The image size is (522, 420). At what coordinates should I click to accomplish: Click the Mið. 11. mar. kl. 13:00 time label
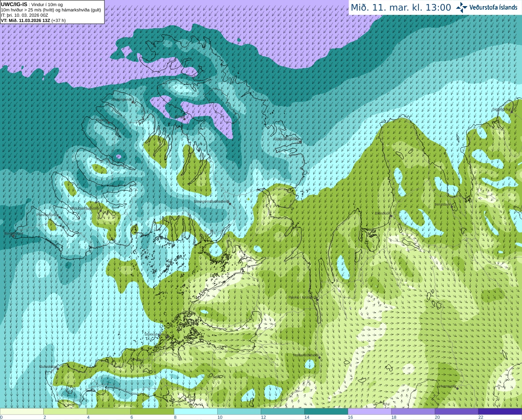(401, 7)
